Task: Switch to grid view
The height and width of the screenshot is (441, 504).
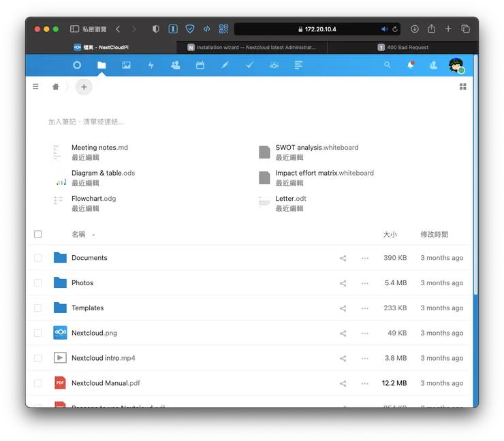Action: [463, 86]
